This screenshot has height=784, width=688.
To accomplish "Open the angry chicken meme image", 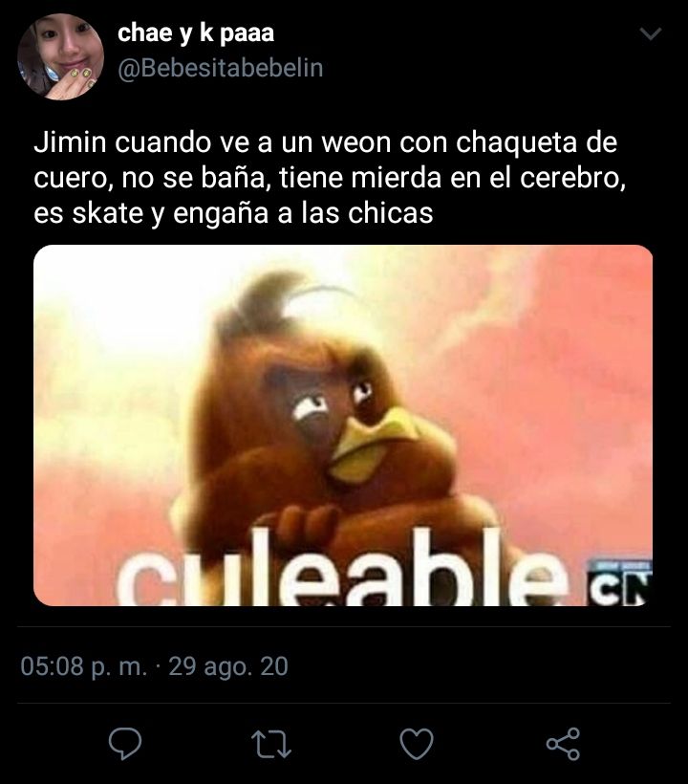I will click(x=343, y=425).
